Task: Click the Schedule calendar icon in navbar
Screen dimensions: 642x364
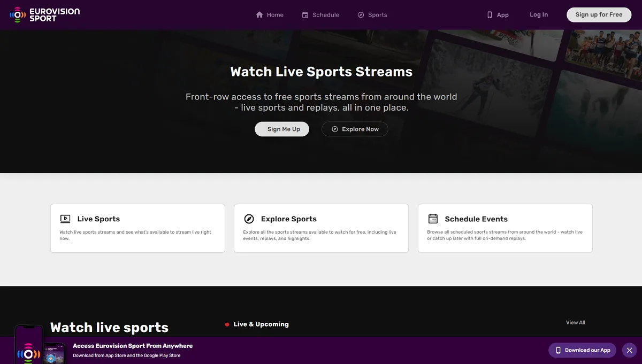Action: (305, 15)
